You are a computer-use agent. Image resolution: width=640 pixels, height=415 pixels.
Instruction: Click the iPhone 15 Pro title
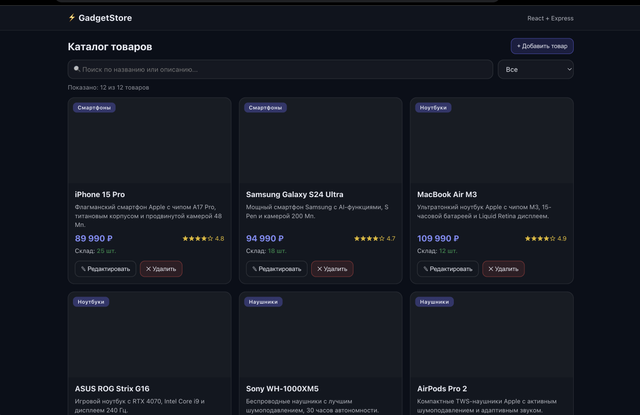click(100, 195)
